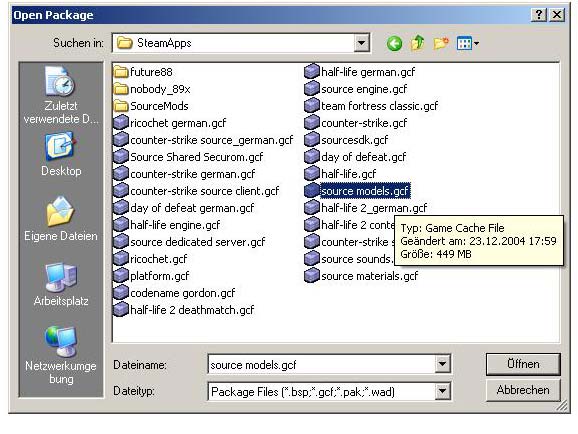Click the resize grip at dialog corner

point(563,406)
